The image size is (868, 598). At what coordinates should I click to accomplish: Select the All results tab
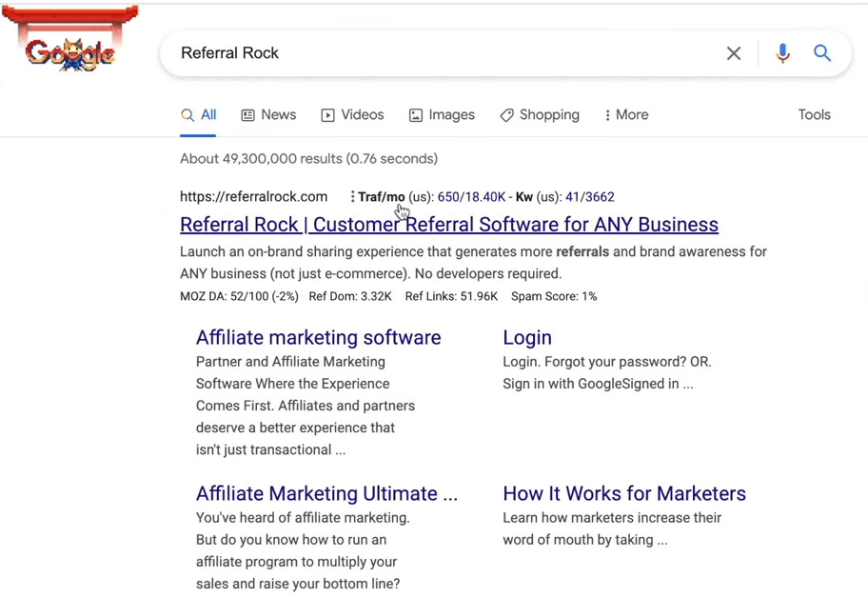199,115
